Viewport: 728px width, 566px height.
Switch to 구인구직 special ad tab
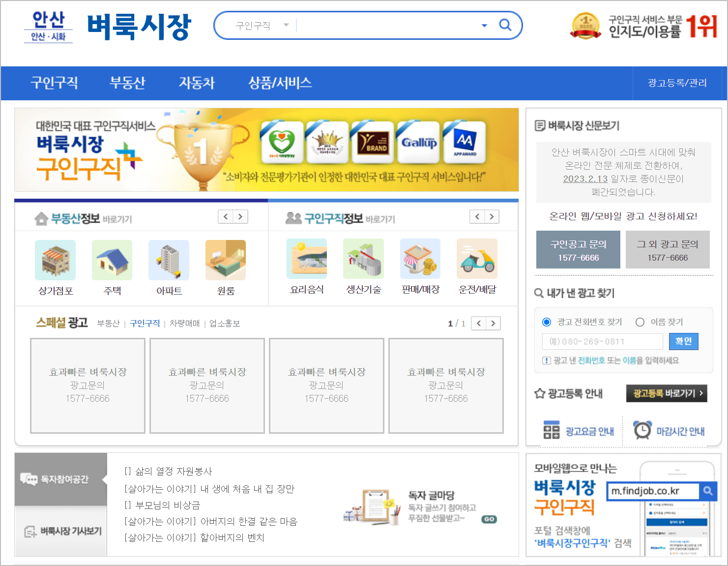(x=145, y=324)
